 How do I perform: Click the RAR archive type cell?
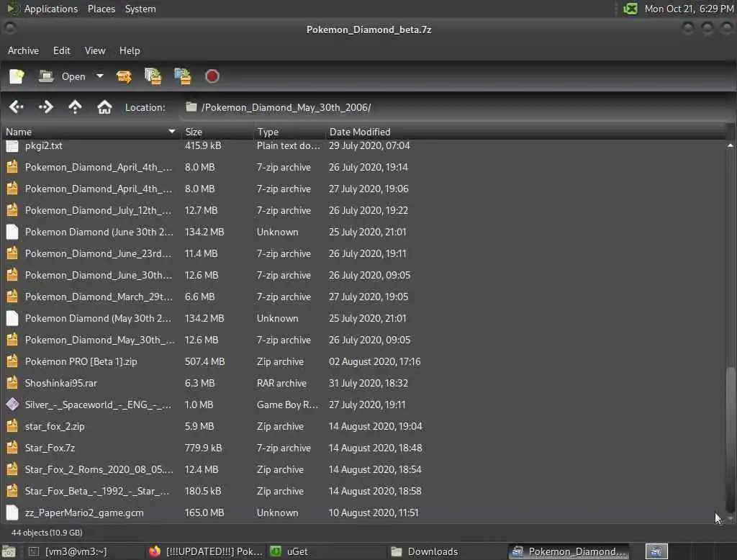pos(281,383)
